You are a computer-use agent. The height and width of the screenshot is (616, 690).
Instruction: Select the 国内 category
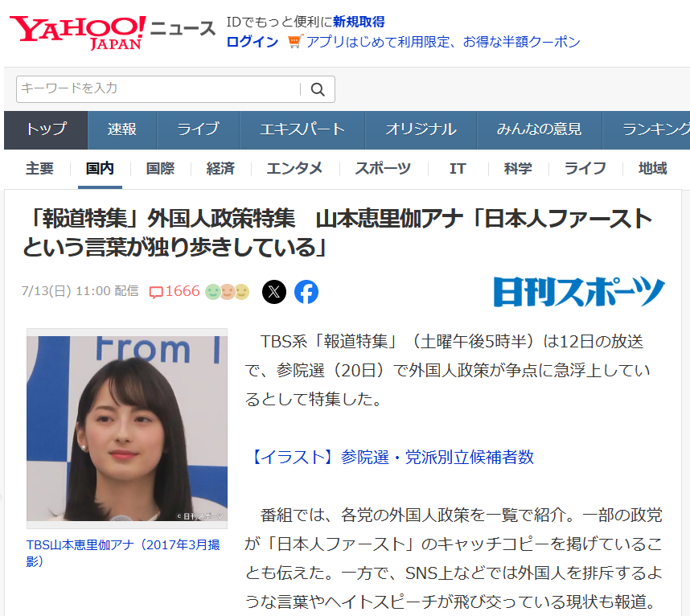[100, 169]
